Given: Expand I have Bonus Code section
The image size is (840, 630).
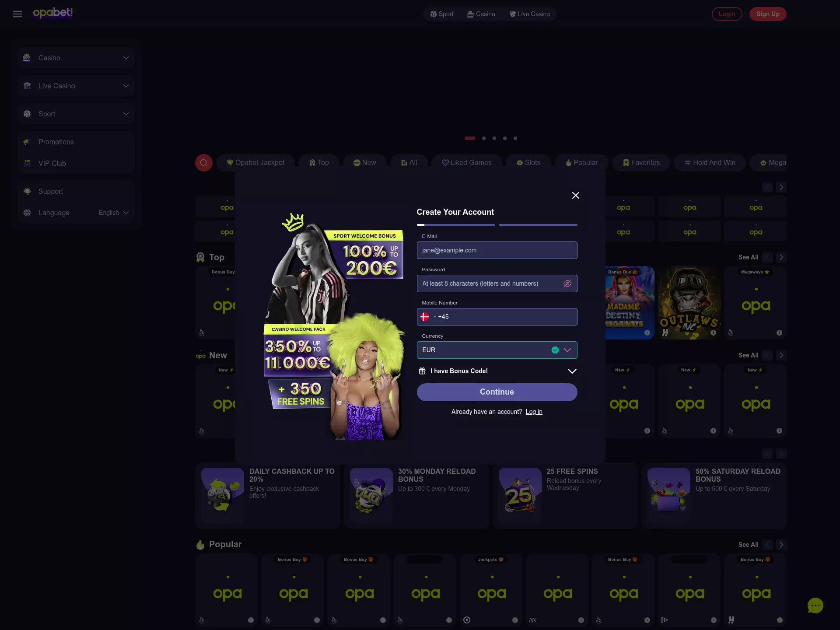Looking at the screenshot, I should pos(497,371).
